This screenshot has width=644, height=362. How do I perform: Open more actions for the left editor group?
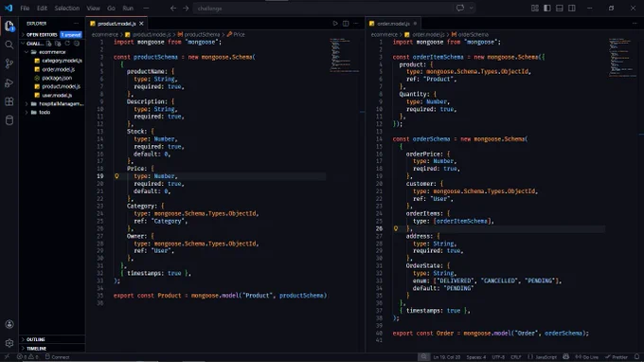[x=356, y=24]
